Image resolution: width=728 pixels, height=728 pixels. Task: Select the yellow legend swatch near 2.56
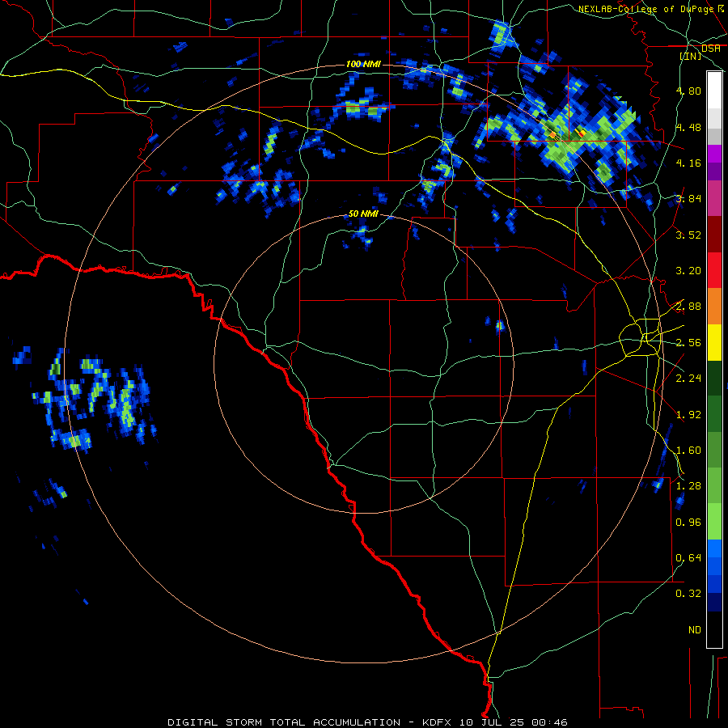714,342
